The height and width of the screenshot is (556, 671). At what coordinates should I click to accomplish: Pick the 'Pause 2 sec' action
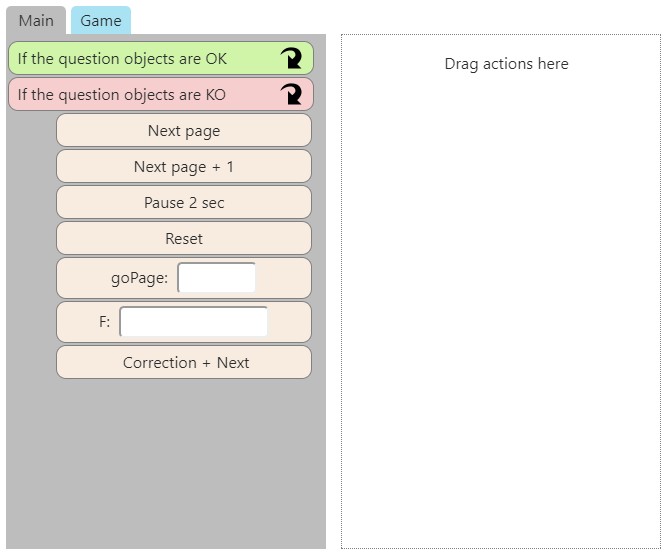coord(184,203)
